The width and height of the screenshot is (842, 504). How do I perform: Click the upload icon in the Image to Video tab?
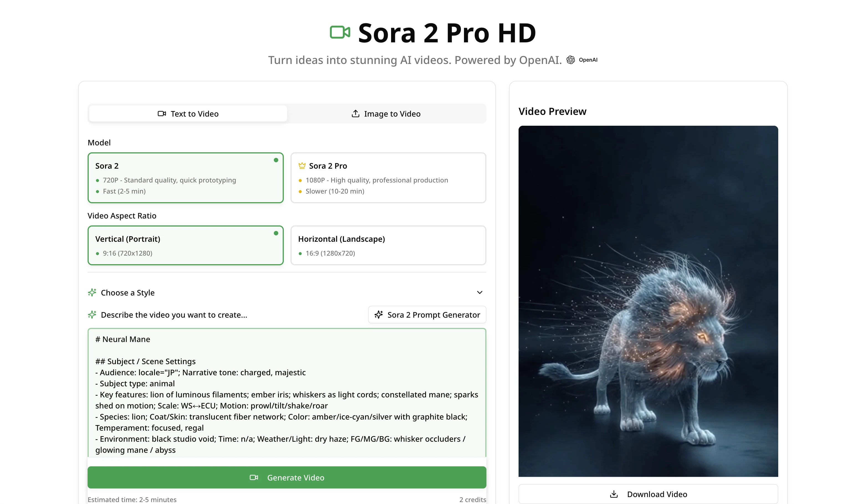pos(356,114)
